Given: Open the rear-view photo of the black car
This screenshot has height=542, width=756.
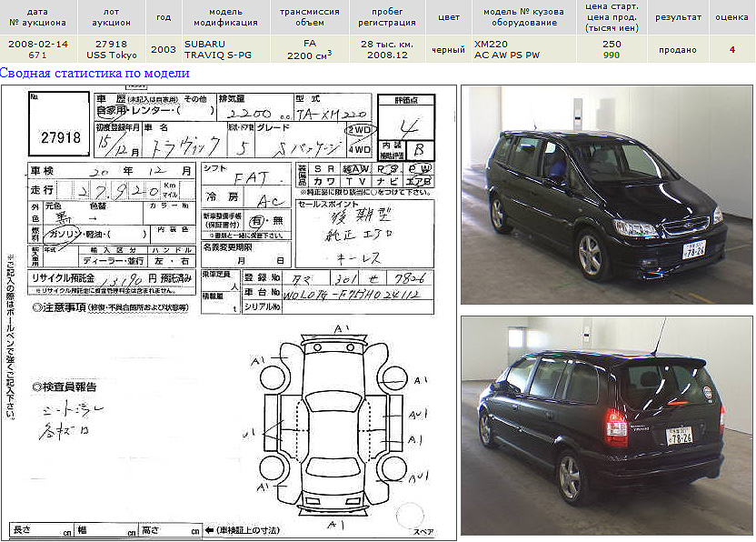Looking at the screenshot, I should [x=607, y=426].
